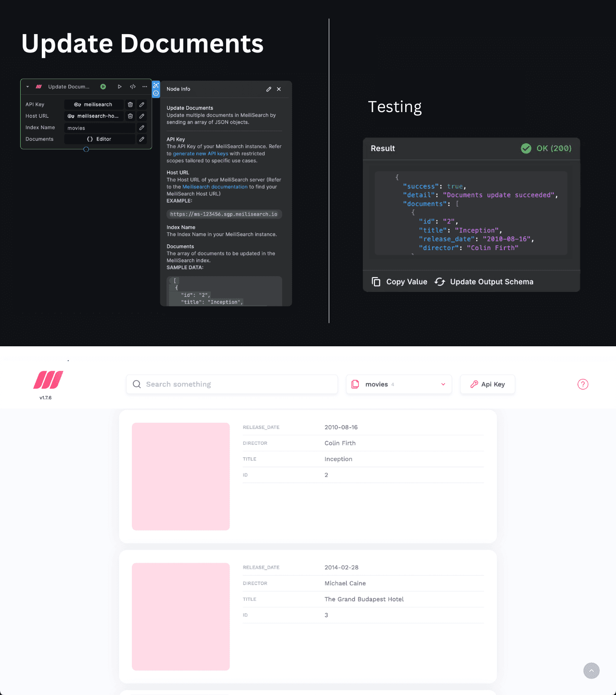Click the title The Grand Budapest Hotel
Viewport: 616px width, 695px height.
tap(364, 599)
